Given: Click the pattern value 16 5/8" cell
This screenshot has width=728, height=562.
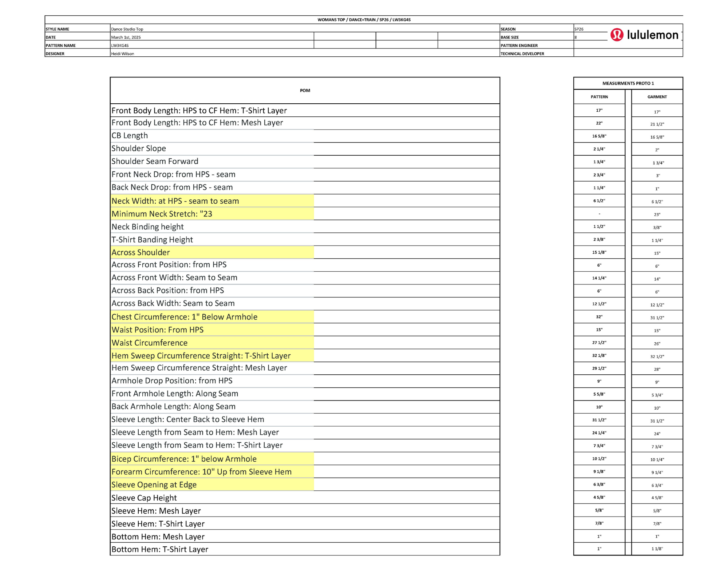Looking at the screenshot, I should 599,136.
